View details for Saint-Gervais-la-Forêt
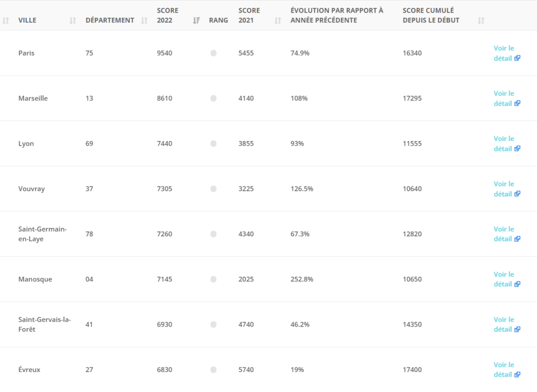537x392 pixels. click(x=503, y=324)
